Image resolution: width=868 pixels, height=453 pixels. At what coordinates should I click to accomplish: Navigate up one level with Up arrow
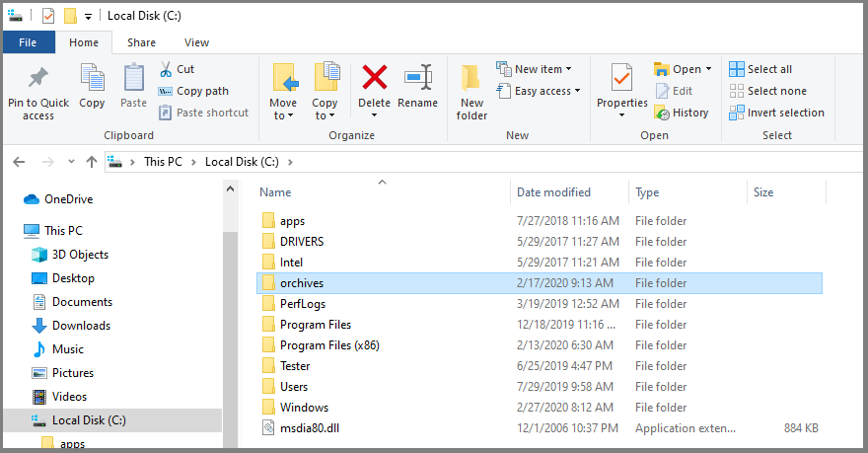[92, 162]
